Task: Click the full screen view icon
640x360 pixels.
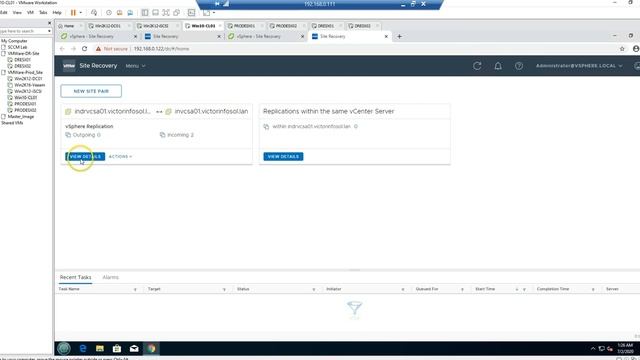Action: (x=166, y=13)
